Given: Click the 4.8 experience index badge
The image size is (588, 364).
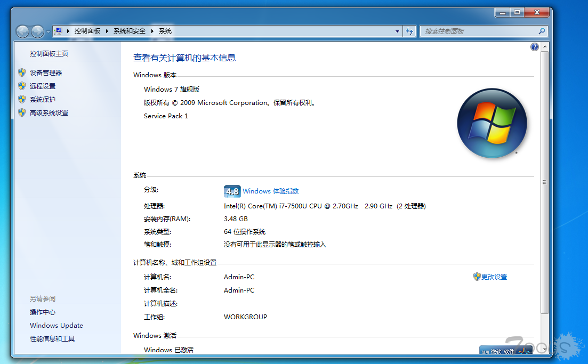Looking at the screenshot, I should coord(232,191).
